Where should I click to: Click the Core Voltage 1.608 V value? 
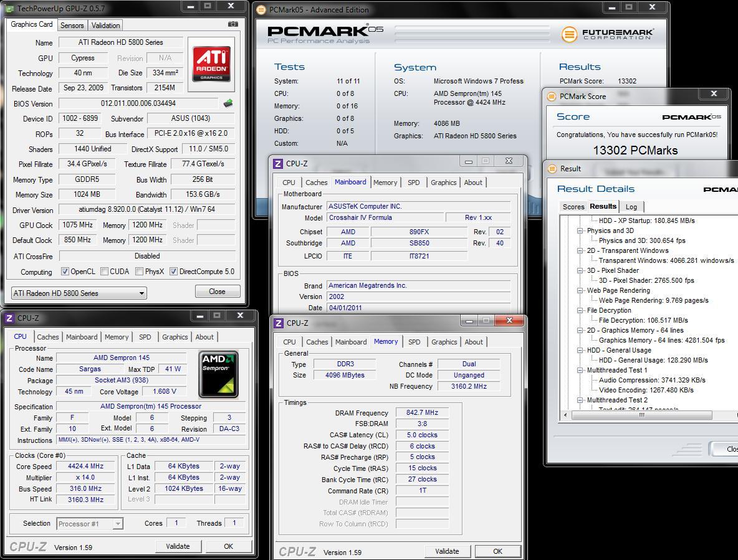[x=165, y=391]
